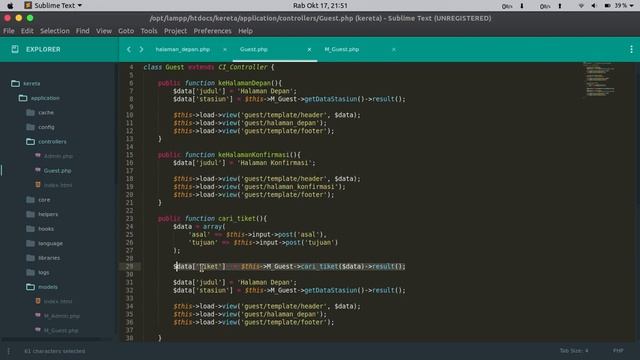640x360 pixels.
Task: Open index.html under models folder
Action: coord(58,301)
